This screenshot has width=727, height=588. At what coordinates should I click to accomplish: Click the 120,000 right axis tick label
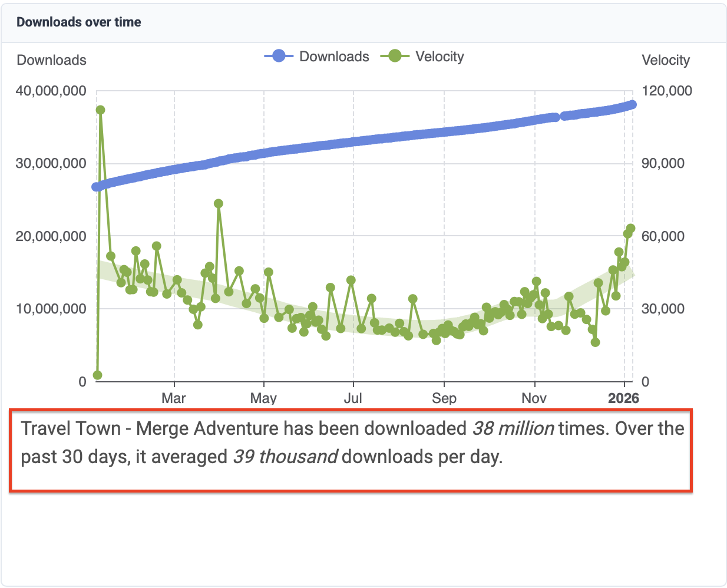pos(666,91)
